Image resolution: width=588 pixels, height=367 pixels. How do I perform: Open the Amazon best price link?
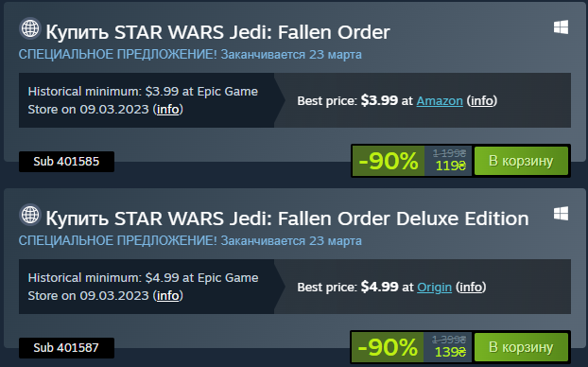coord(440,100)
